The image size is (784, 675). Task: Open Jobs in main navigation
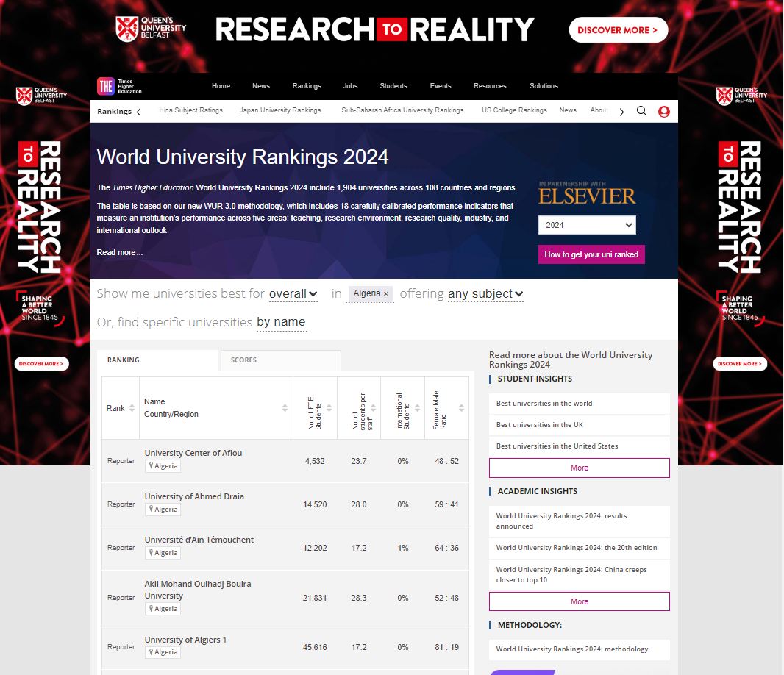(351, 86)
